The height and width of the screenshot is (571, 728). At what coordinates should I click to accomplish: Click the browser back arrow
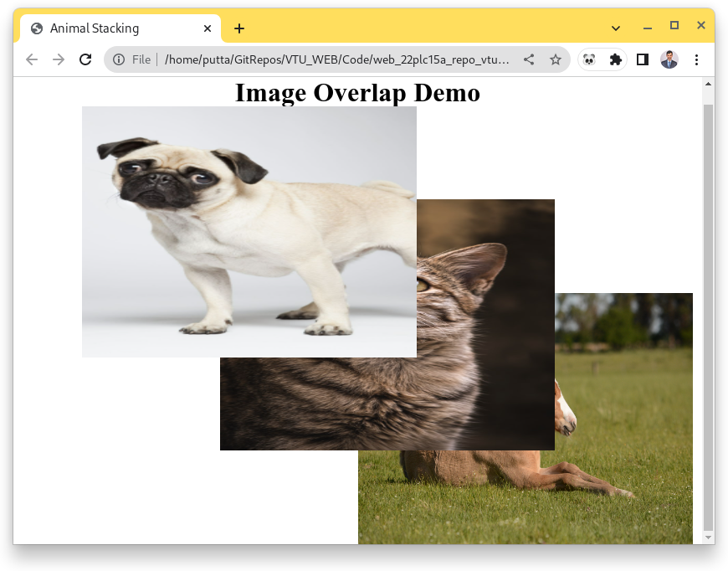click(x=32, y=59)
